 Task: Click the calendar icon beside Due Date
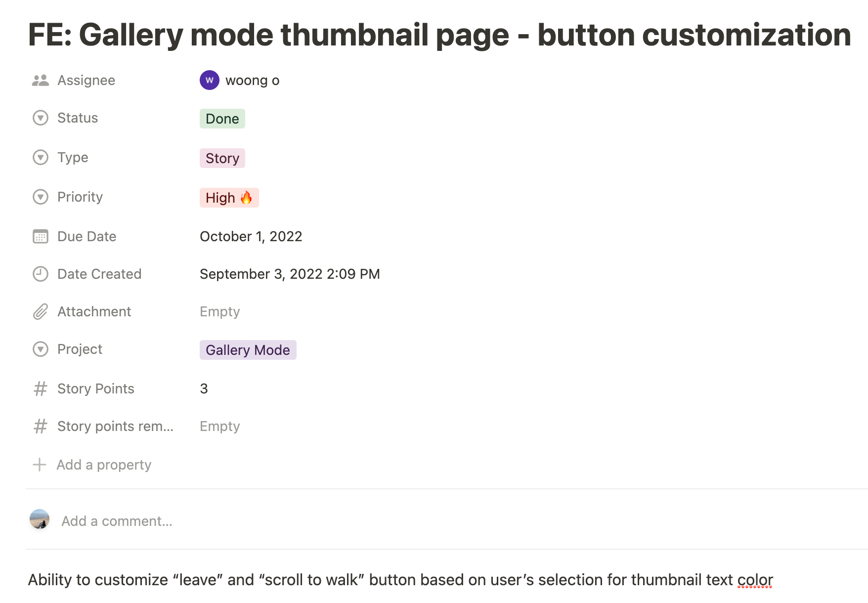click(40, 236)
